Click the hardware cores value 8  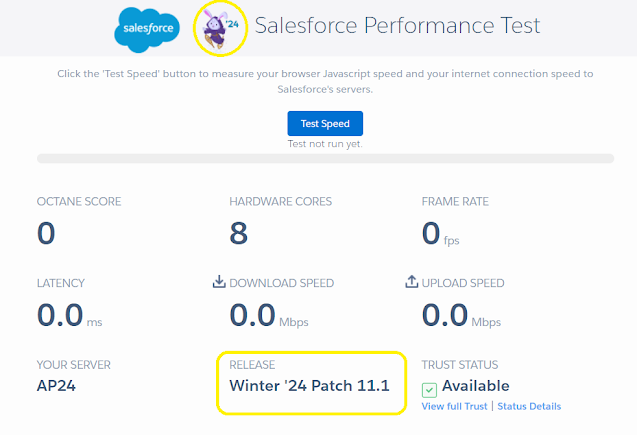click(x=238, y=234)
